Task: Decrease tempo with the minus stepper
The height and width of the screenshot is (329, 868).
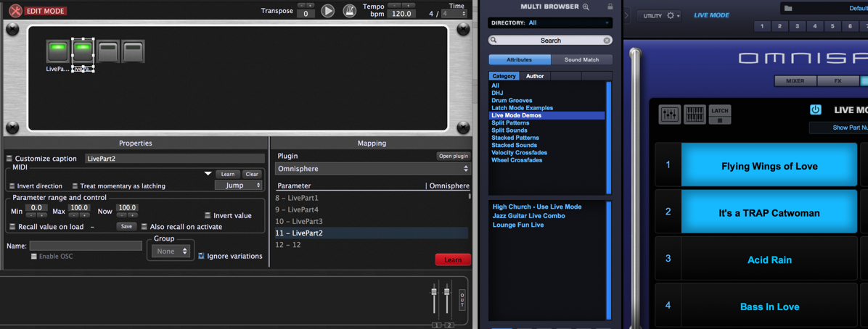Action: point(394,6)
